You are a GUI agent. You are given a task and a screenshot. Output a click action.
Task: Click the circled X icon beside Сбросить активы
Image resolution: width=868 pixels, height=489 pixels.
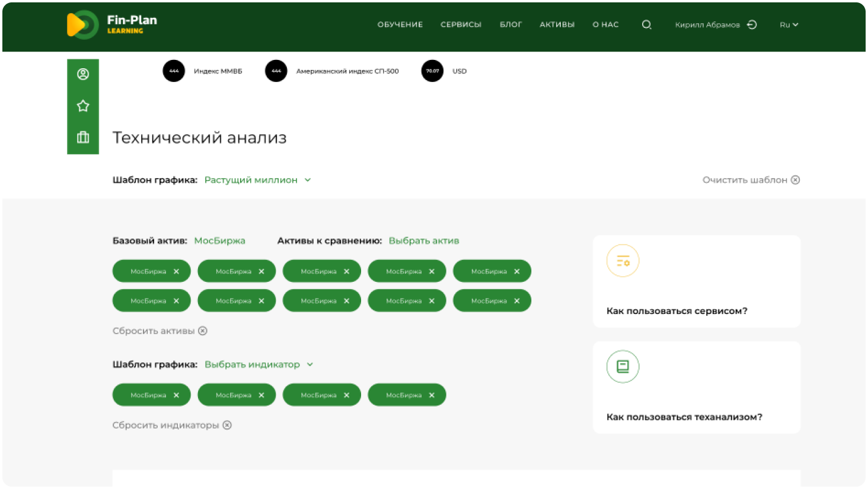tap(203, 331)
